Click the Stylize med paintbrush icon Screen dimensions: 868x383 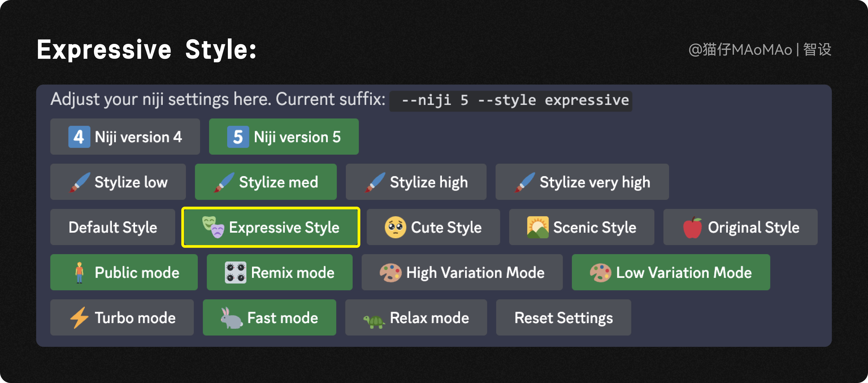pyautogui.click(x=224, y=182)
